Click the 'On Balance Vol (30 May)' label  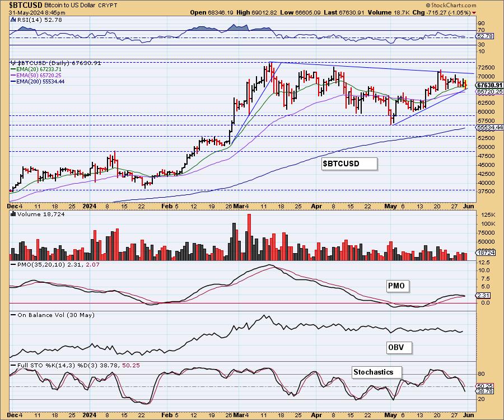56,315
